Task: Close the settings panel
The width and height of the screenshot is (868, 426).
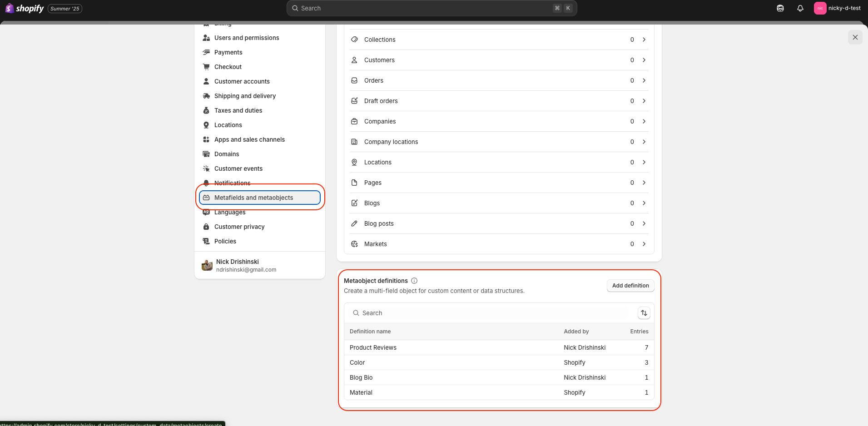Action: coord(855,37)
